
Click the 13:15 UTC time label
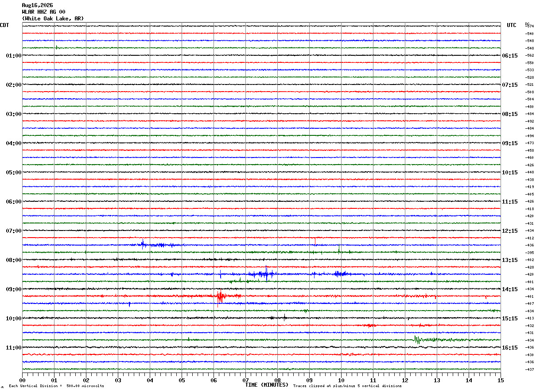[x=510, y=260]
